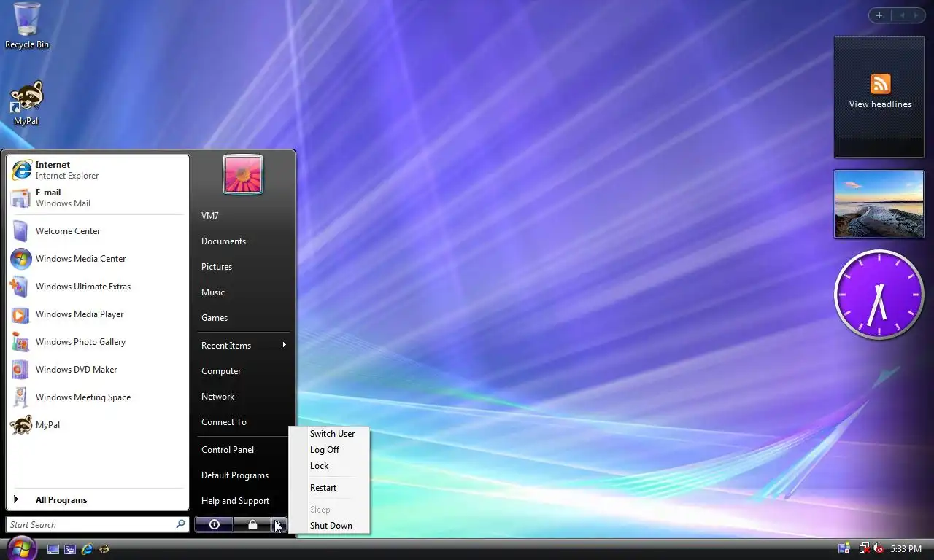Expand the Recent Items submenu
This screenshot has height=560, width=934.
click(x=244, y=346)
